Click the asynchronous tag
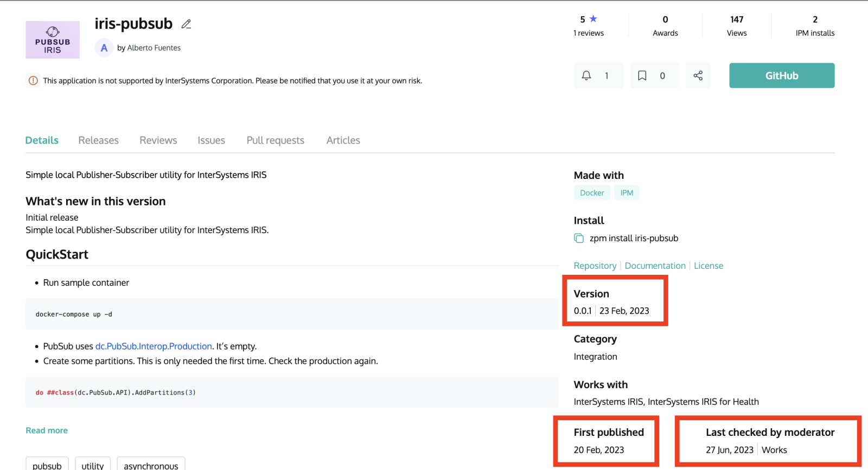868x470 pixels. coord(151,465)
